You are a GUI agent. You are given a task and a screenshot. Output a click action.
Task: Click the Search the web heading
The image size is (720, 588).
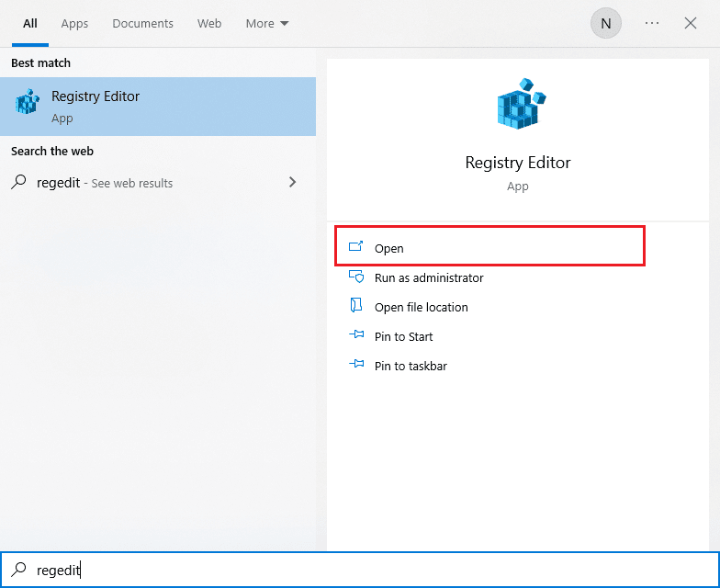[x=52, y=151]
